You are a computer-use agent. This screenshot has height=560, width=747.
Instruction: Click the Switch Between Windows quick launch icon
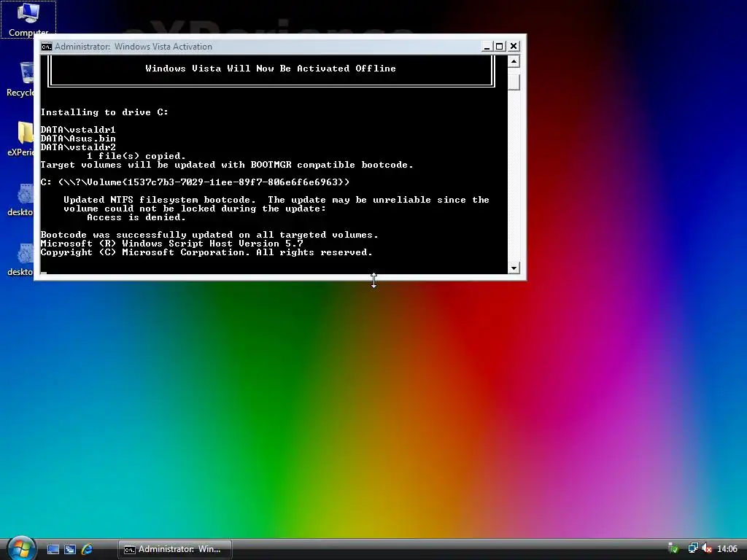click(x=70, y=550)
